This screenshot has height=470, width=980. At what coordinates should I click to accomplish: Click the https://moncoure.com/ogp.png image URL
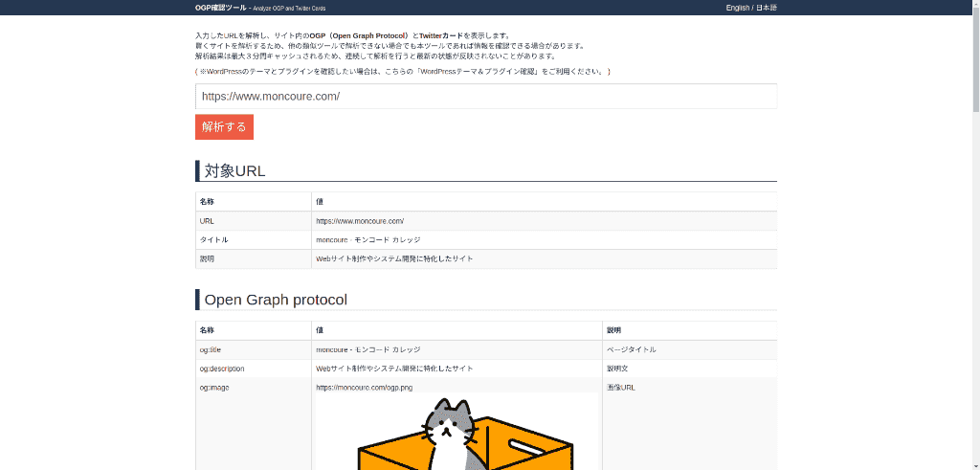(x=364, y=388)
